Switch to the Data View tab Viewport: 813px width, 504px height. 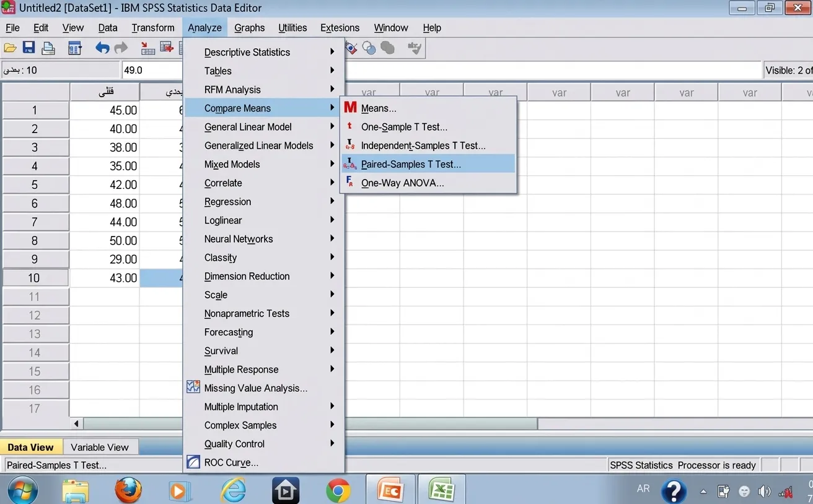(30, 447)
